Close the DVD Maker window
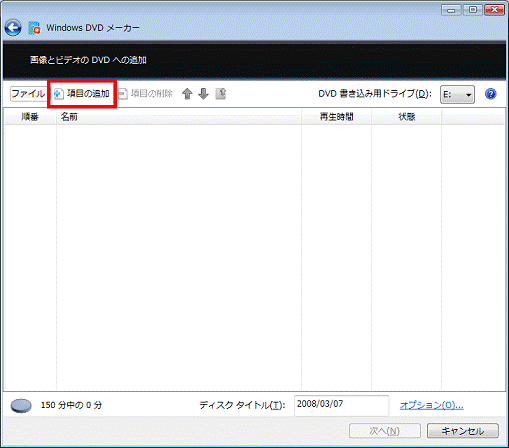The height and width of the screenshot is (448, 509). point(494,10)
